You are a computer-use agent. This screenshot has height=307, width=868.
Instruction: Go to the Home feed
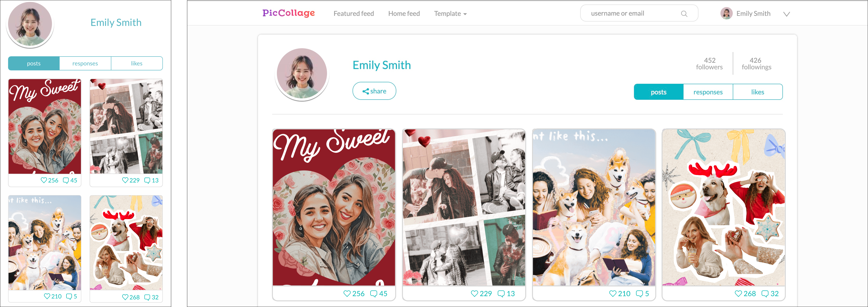coord(404,13)
